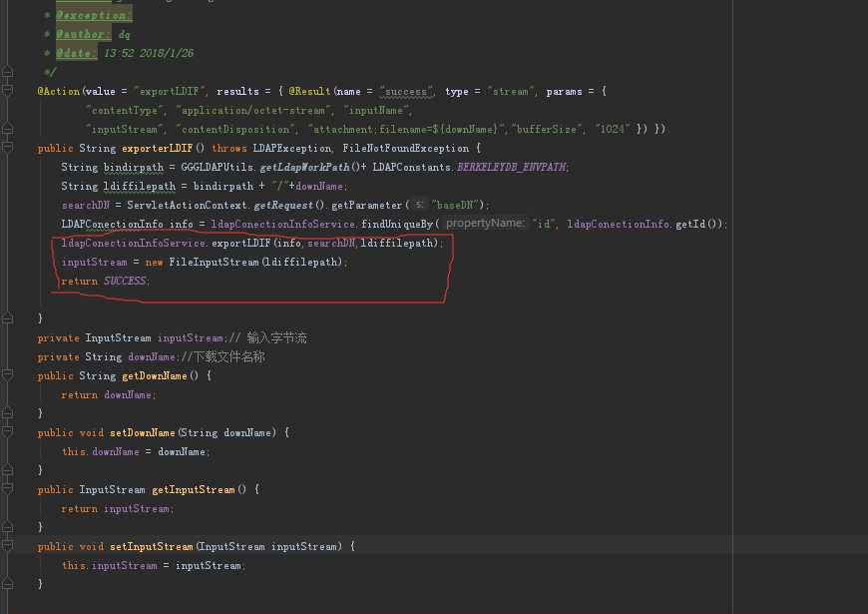868x614 pixels.
Task: Click the "contentDisposition" string
Action: [235, 129]
